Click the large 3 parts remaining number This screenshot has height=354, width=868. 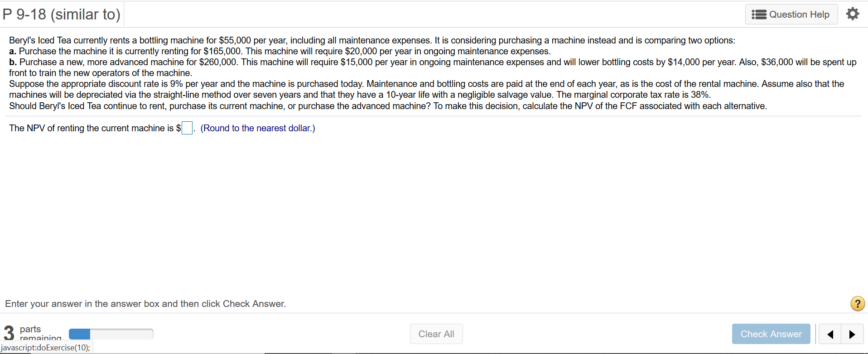pos(9,333)
